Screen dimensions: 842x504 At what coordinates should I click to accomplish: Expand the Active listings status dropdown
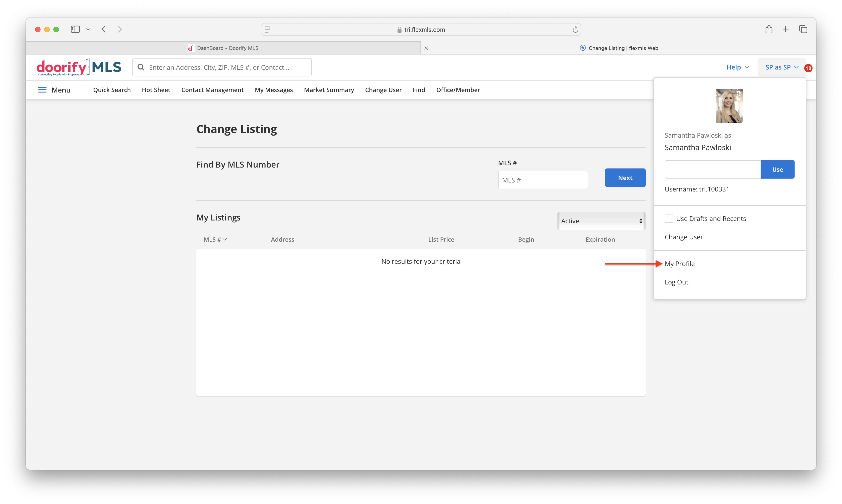[601, 221]
